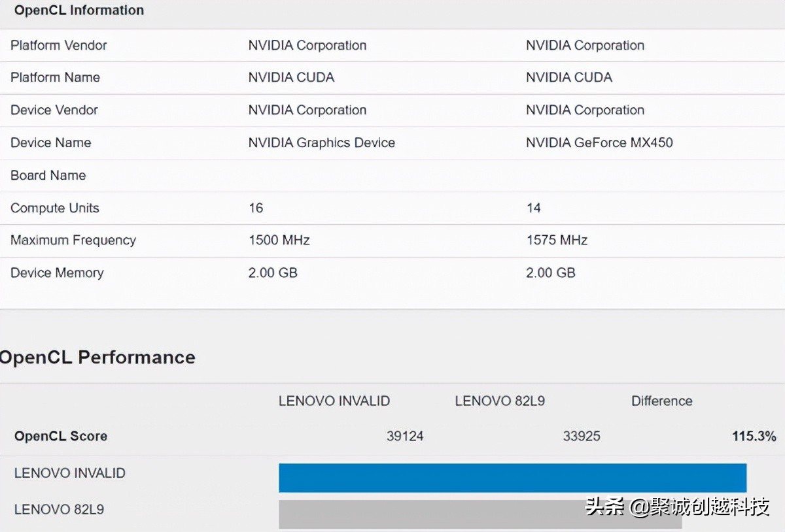The width and height of the screenshot is (785, 532).
Task: Select the OpenCL Score row label
Action: point(60,436)
